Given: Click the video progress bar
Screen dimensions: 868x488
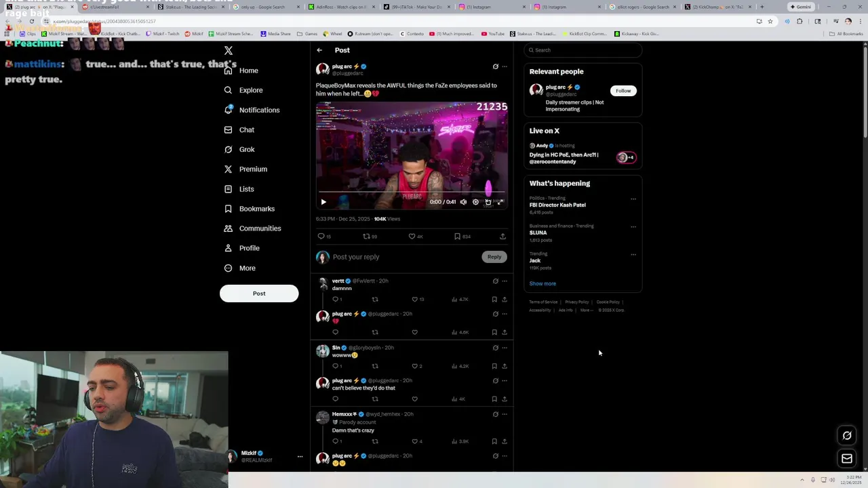Looking at the screenshot, I should [x=412, y=192].
